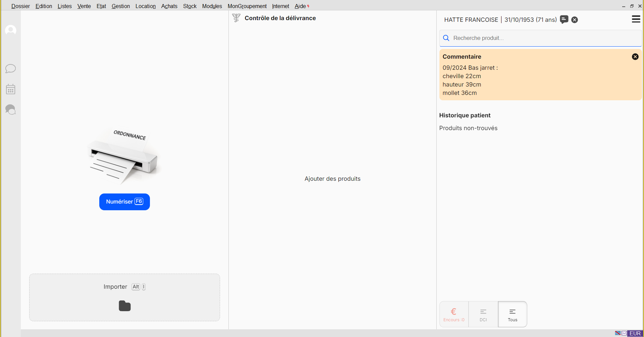Open the Stock menu

(x=190, y=6)
